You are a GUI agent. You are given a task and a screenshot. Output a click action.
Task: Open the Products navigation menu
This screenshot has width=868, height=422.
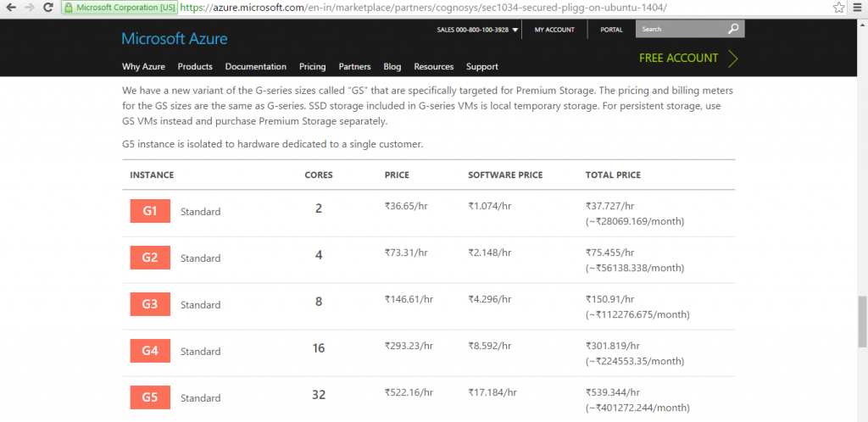tap(195, 67)
